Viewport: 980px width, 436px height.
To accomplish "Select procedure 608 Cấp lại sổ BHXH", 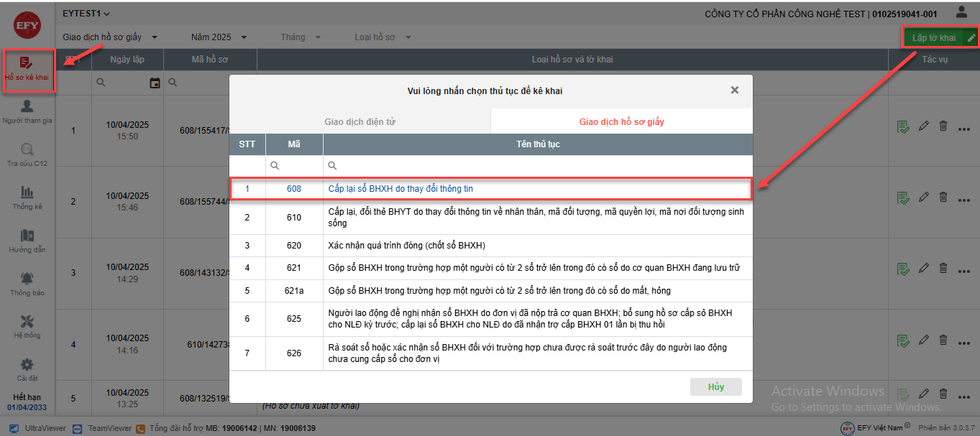I will (x=400, y=189).
